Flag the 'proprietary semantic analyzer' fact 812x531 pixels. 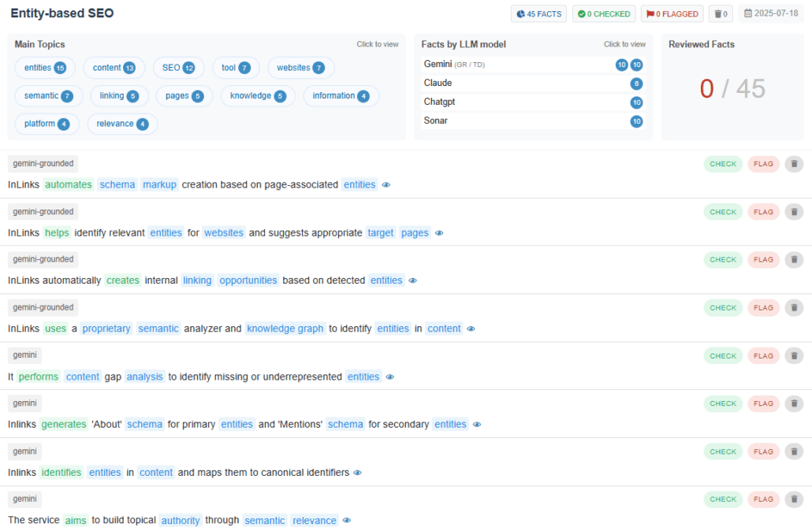click(763, 307)
